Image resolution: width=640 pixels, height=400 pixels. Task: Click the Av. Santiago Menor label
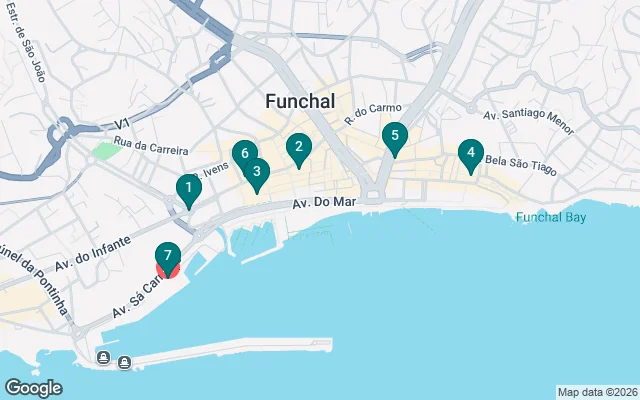click(529, 119)
